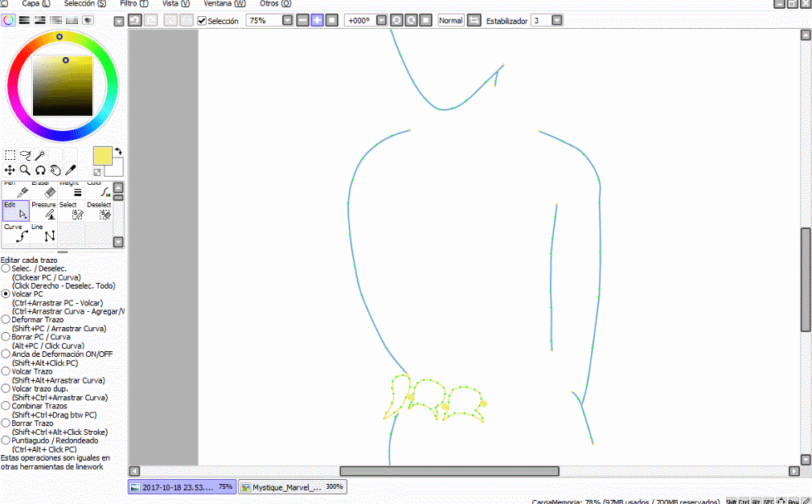
Task: Open the zoom percentage dropdown
Action: pyautogui.click(x=287, y=20)
